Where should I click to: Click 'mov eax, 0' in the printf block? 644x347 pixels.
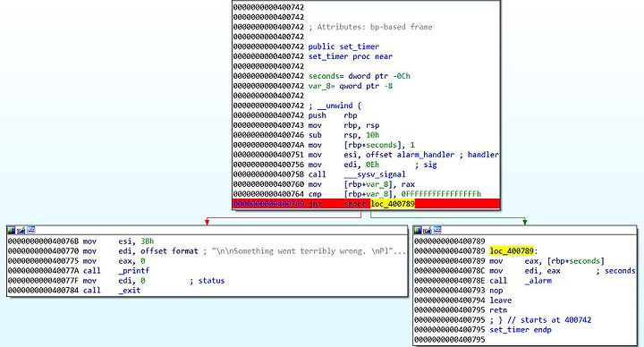114,261
